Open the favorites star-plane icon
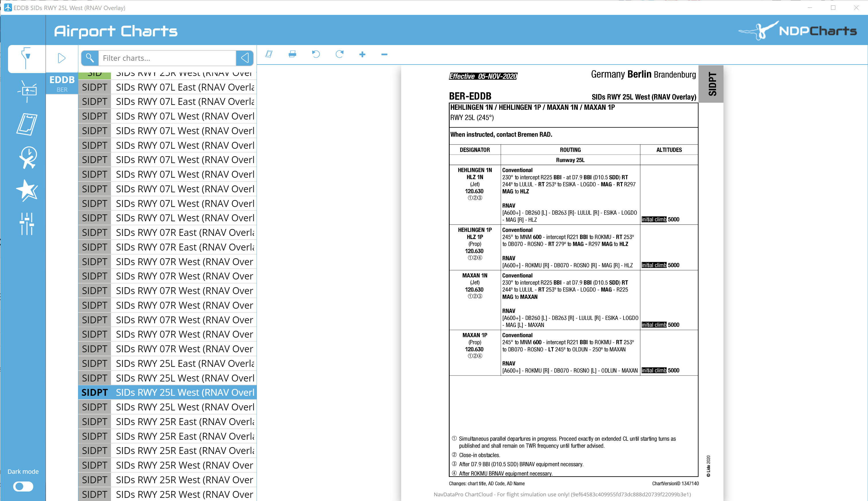The width and height of the screenshot is (868, 501). (x=27, y=190)
